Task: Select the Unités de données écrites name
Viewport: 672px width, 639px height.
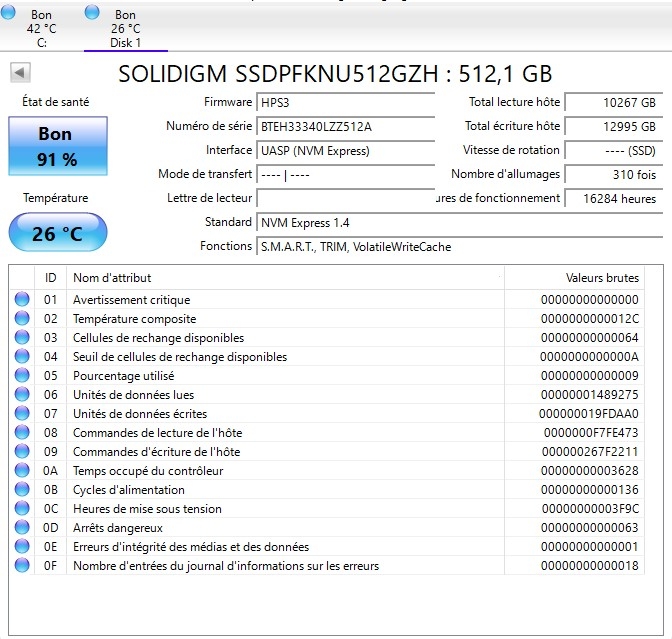Action: (x=140, y=414)
